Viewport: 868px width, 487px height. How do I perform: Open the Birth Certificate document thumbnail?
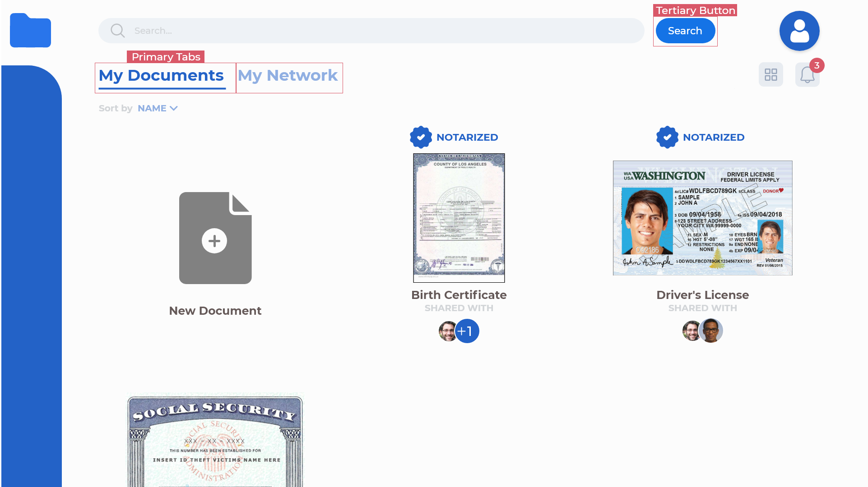coord(459,218)
